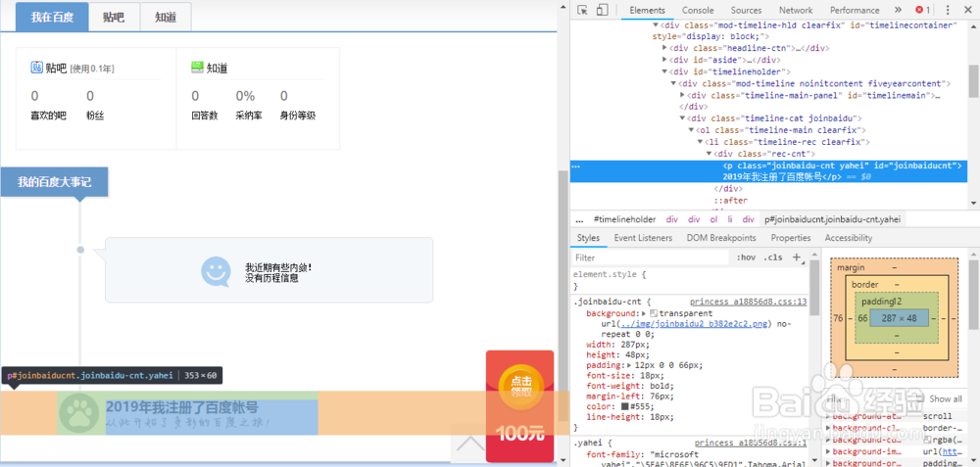Open the red error count indicator
Viewport: 980px width, 467px height.
tap(923, 10)
